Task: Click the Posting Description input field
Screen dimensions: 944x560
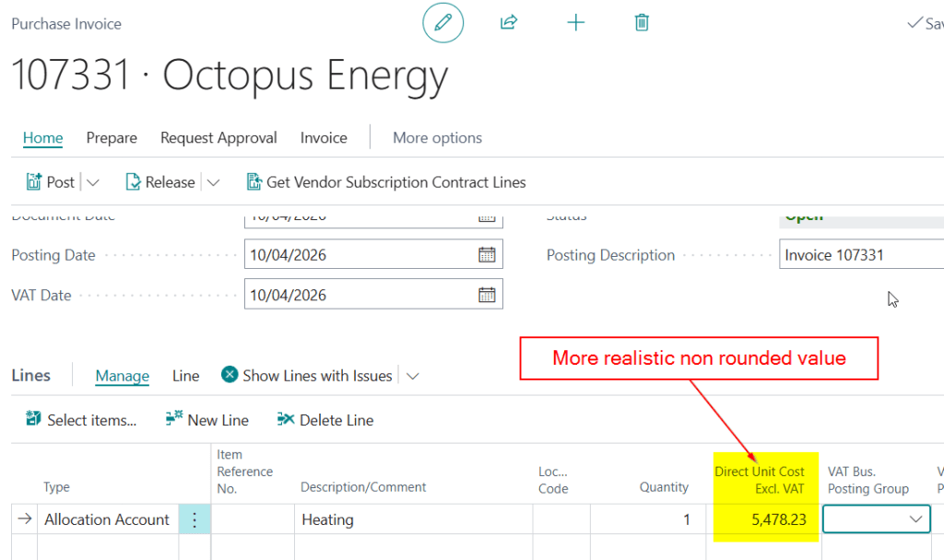Action: tap(861, 255)
